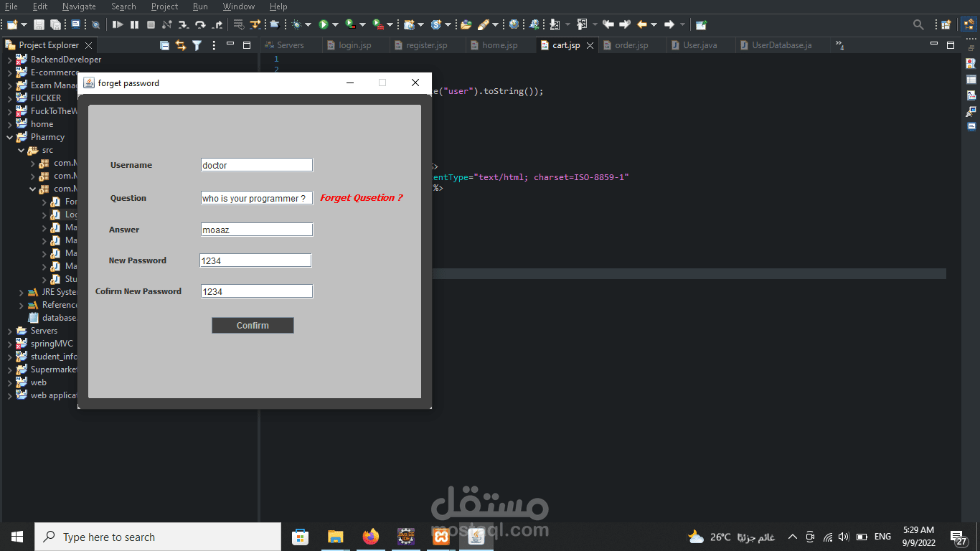Open the Run dropdown arrow
This screenshot has width=980, height=551.
click(x=334, y=25)
